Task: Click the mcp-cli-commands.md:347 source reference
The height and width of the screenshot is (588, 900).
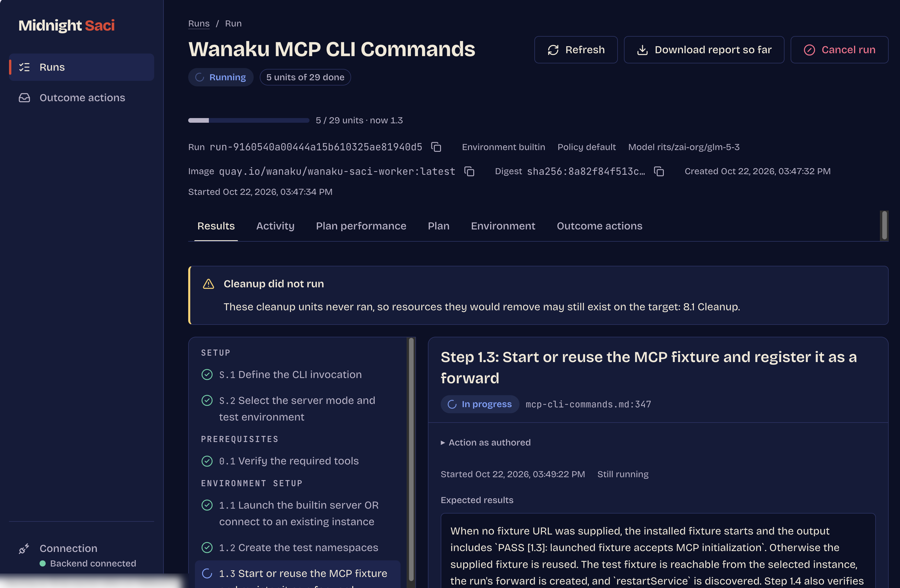Action: coord(588,405)
